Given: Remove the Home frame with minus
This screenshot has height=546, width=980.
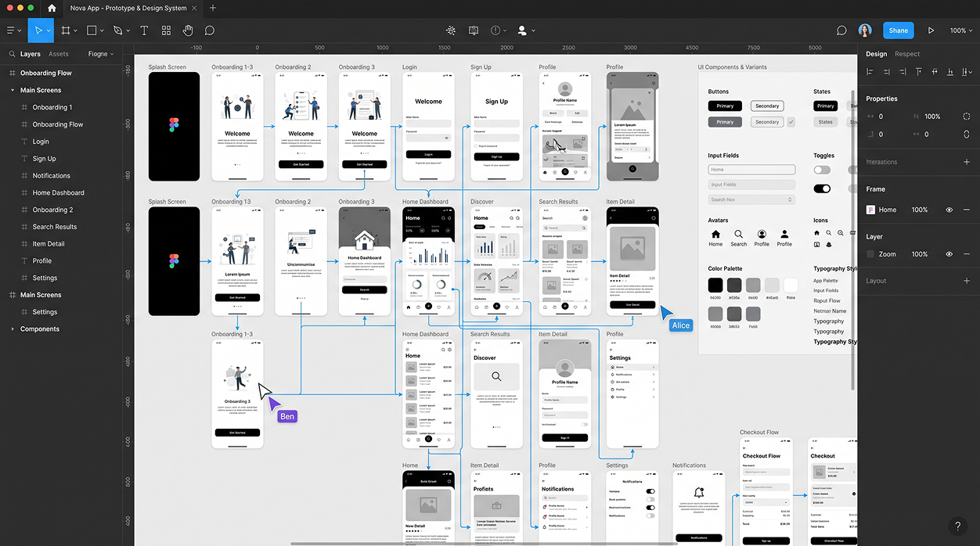Looking at the screenshot, I should (967, 210).
